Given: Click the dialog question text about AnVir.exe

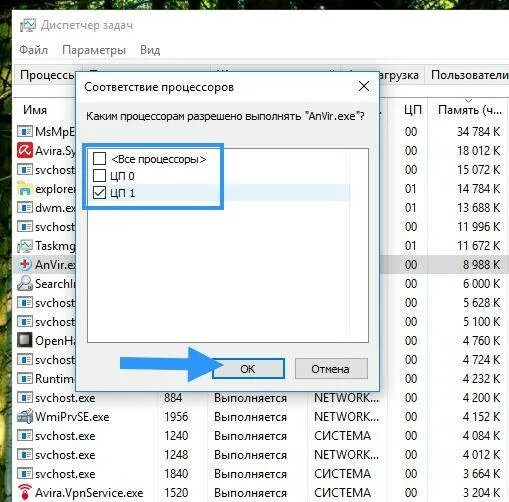Looking at the screenshot, I should (x=225, y=116).
